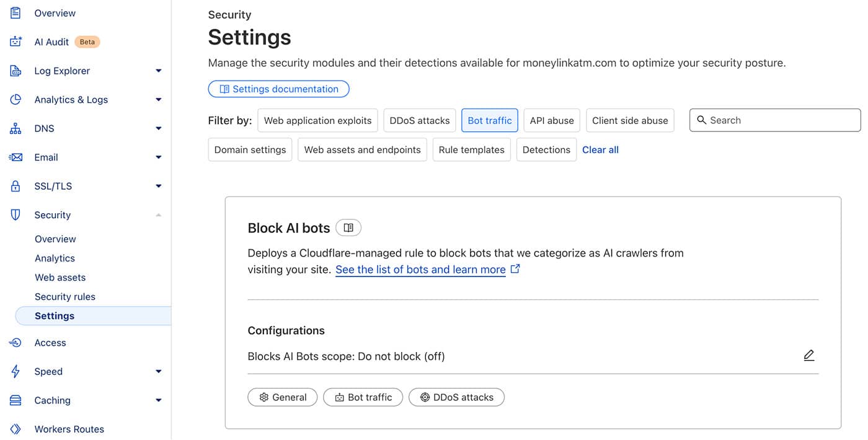Expand the Caching dropdown
Screen dimensions: 868x440
tap(159, 400)
